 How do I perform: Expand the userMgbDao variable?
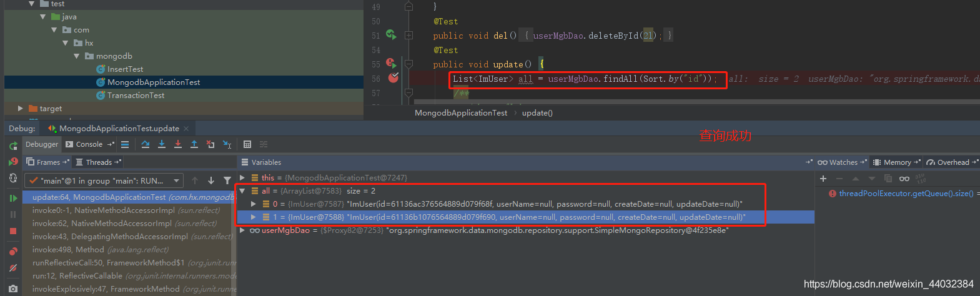242,230
